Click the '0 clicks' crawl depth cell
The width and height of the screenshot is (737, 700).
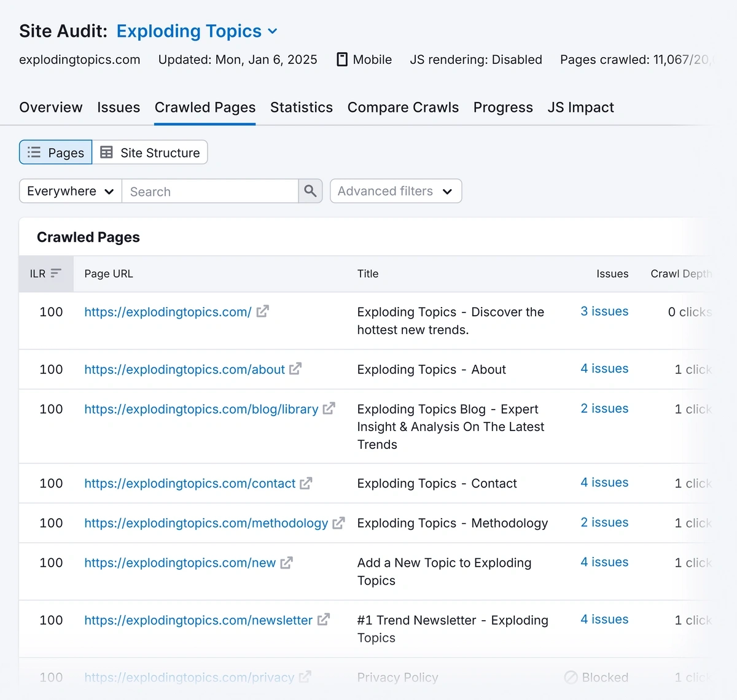pyautogui.click(x=690, y=312)
